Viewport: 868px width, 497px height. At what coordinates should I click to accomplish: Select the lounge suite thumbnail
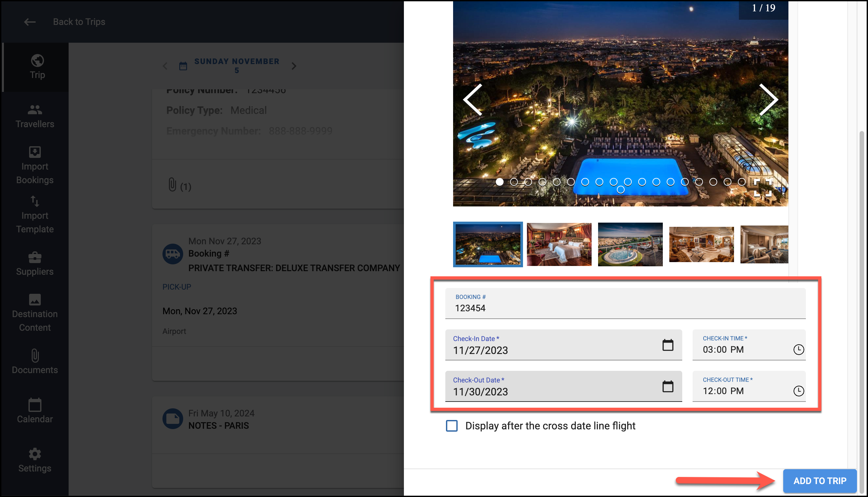tap(701, 244)
